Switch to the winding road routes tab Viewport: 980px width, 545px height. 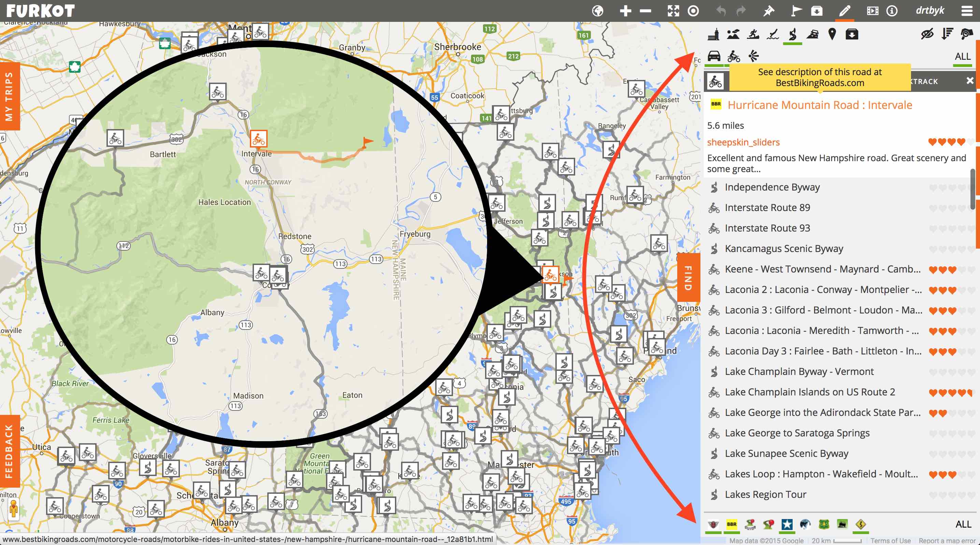[x=793, y=34]
